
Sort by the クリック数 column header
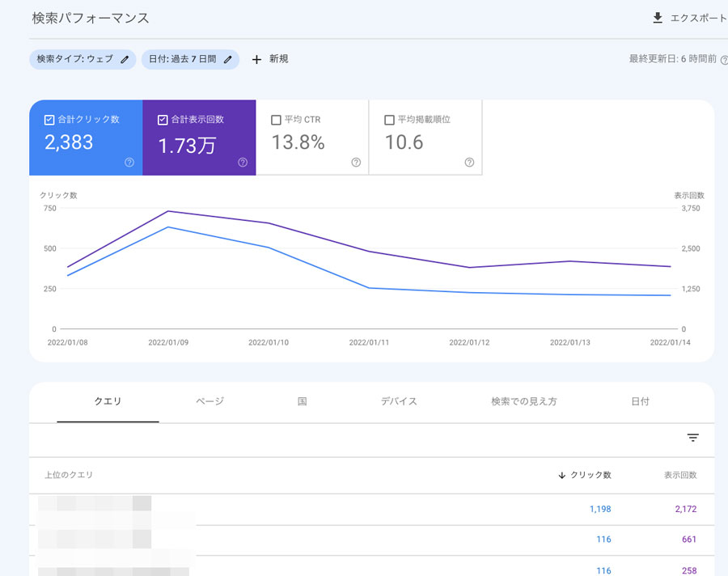(590, 475)
